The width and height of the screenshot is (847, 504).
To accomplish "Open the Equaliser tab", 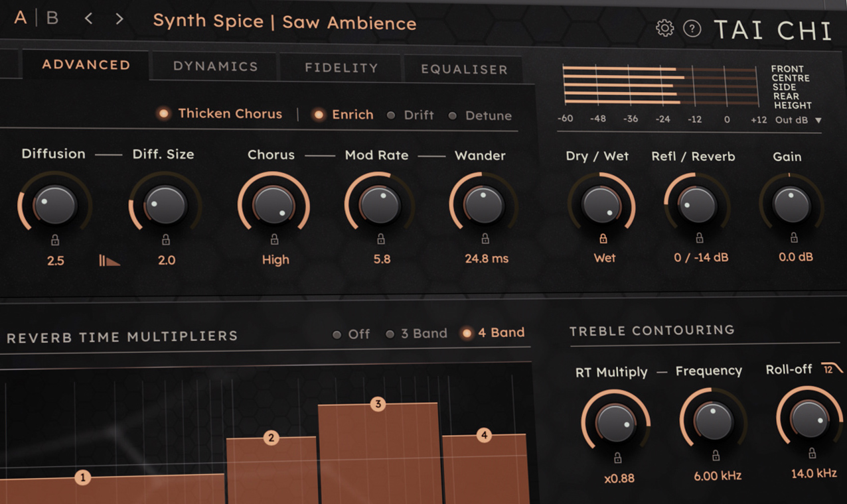I will [x=463, y=69].
